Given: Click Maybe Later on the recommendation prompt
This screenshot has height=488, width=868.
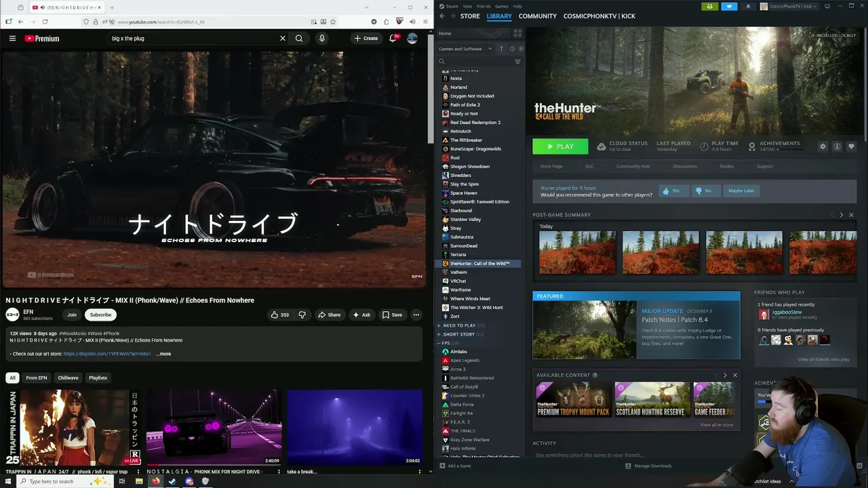Looking at the screenshot, I should [x=741, y=190].
